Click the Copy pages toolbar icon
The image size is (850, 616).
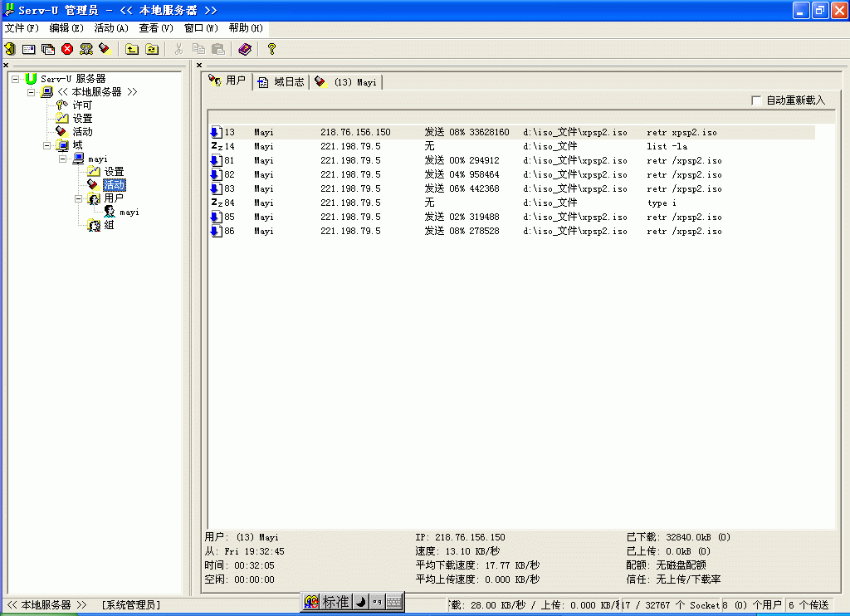pyautogui.click(x=198, y=49)
